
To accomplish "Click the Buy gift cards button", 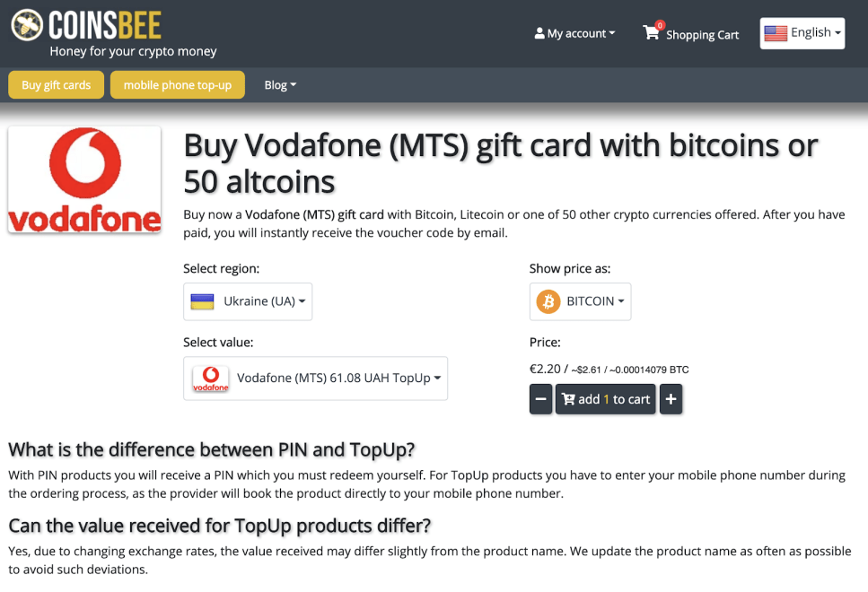I will pyautogui.click(x=56, y=85).
